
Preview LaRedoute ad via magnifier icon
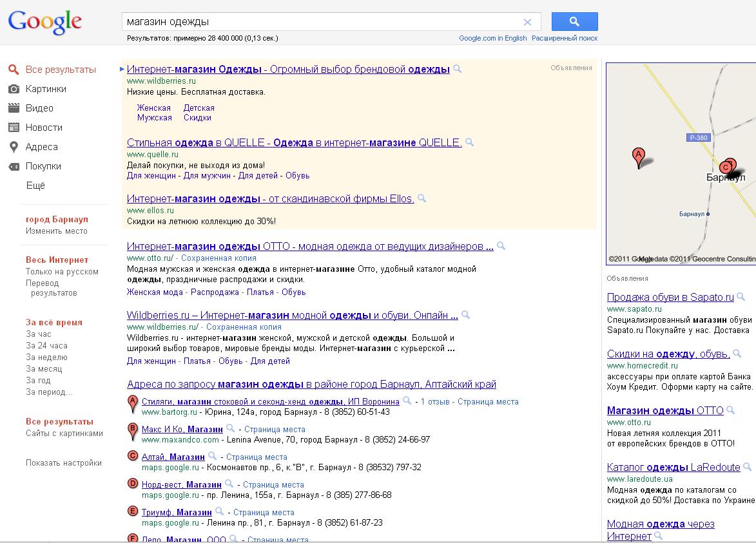pyautogui.click(x=747, y=466)
